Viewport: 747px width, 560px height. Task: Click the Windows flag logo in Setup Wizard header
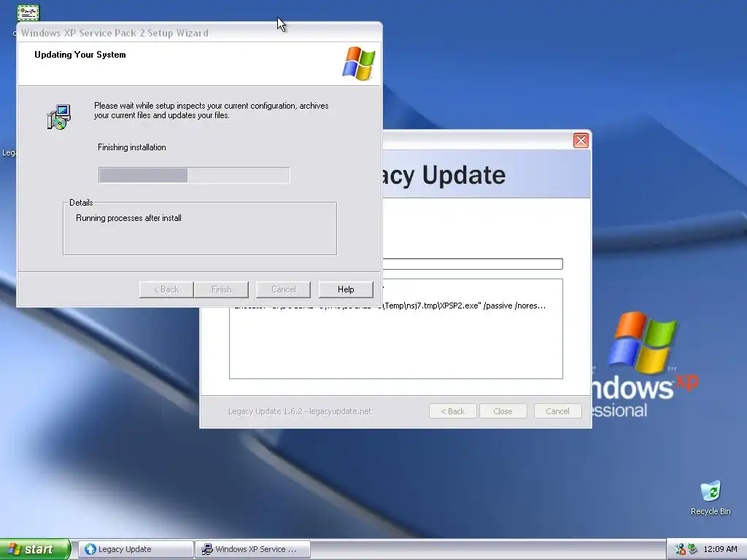(x=359, y=63)
